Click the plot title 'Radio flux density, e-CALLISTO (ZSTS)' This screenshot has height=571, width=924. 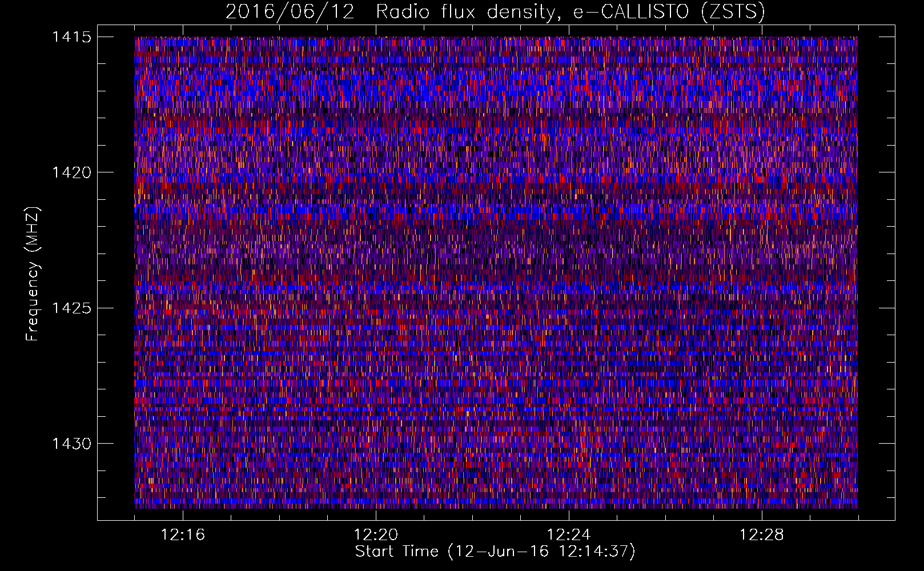coord(569,12)
